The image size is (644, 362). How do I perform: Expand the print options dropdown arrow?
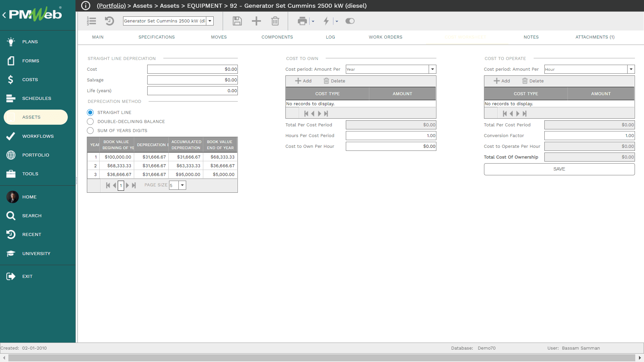coord(313,21)
